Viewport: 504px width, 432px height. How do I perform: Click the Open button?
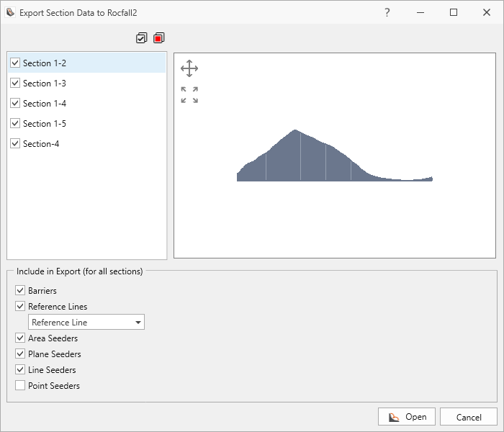click(407, 417)
